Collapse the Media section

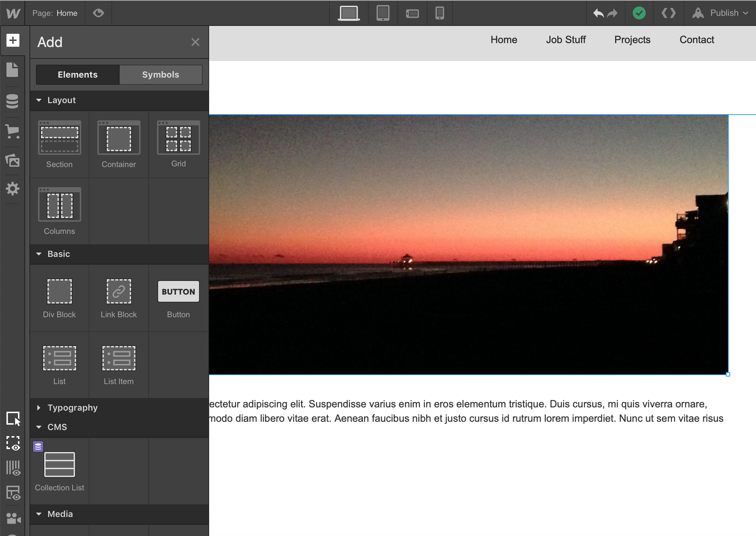click(119, 514)
